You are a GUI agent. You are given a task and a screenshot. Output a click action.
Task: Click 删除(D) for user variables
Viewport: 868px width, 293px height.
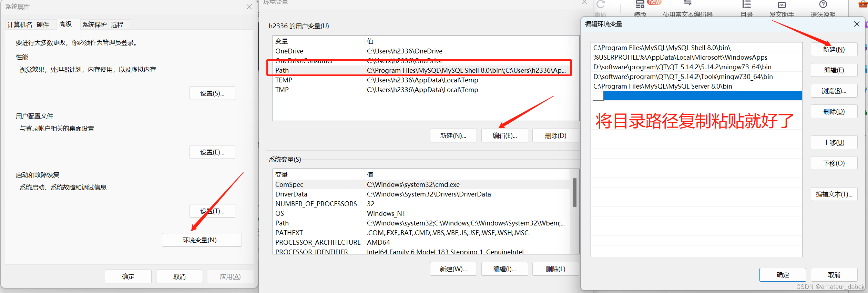click(555, 136)
